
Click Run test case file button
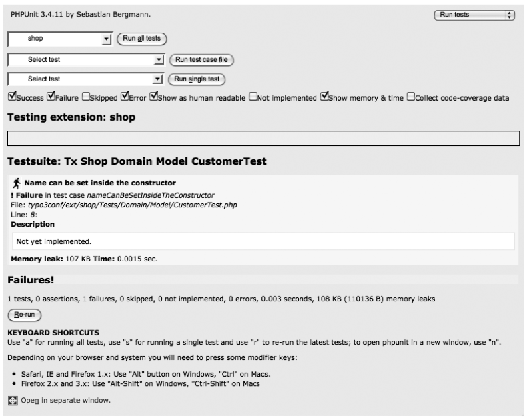pos(203,59)
